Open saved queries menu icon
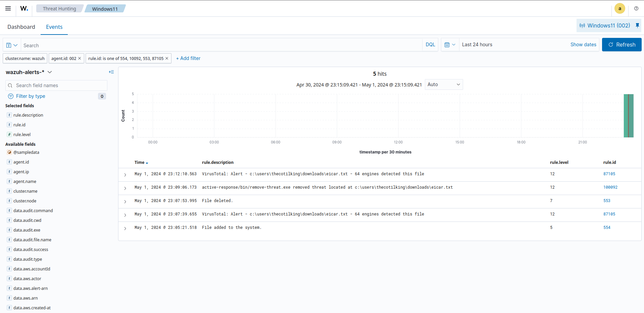The height and width of the screenshot is (313, 644). click(12, 45)
